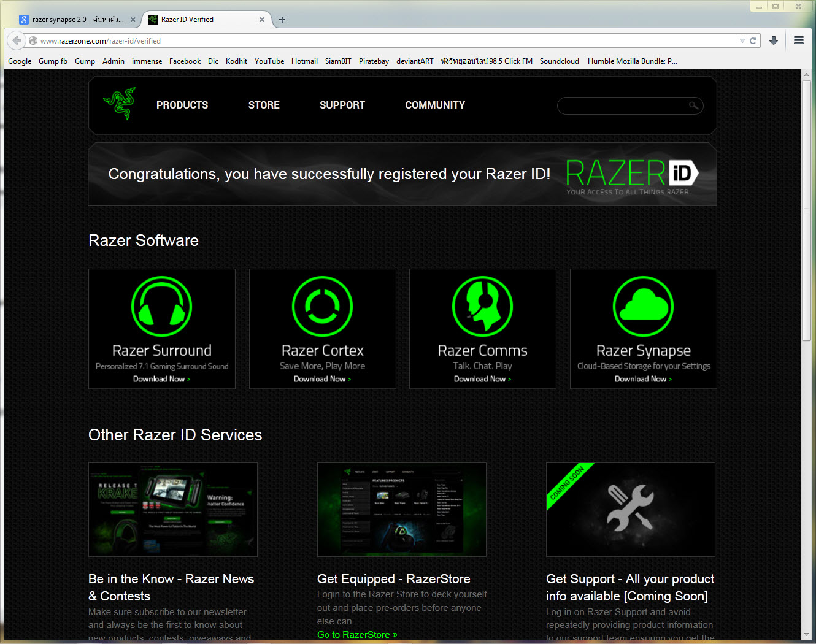Open the Facebook bookmark

tap(185, 61)
